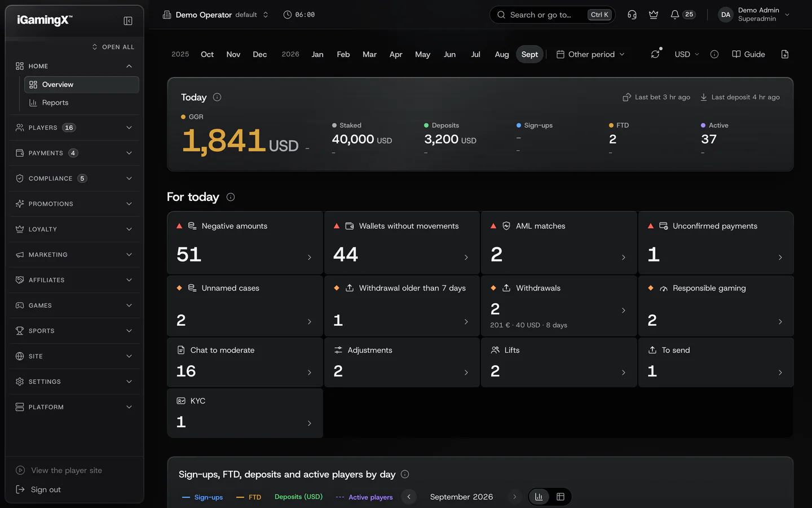Open the USD currency dropdown
Viewport: 812px width, 508px height.
687,54
